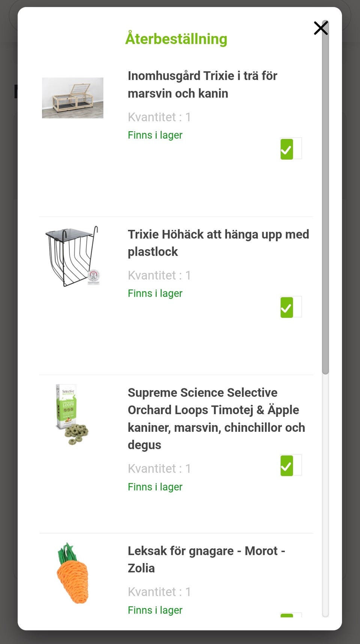The width and height of the screenshot is (360, 644).
Task: Click Finns i lager under Inomhusgård
Action: [155, 135]
